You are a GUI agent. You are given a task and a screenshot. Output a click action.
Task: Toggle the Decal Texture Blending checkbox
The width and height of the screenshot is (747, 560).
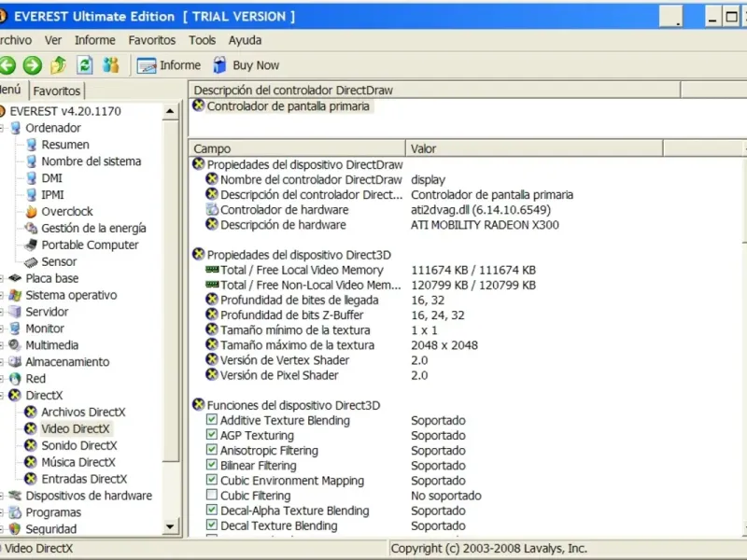click(212, 525)
